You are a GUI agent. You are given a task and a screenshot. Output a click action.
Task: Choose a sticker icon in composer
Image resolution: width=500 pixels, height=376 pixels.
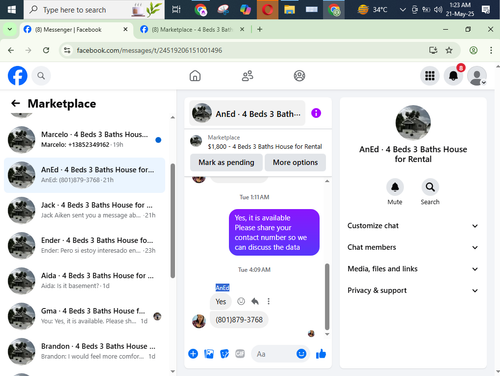pos(224,354)
